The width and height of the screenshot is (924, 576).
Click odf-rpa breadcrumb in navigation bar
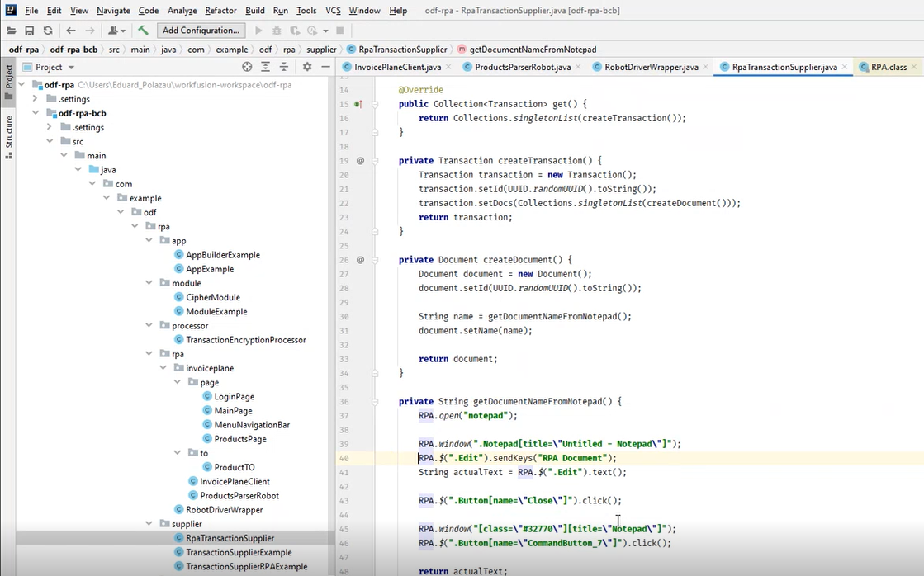(x=24, y=50)
